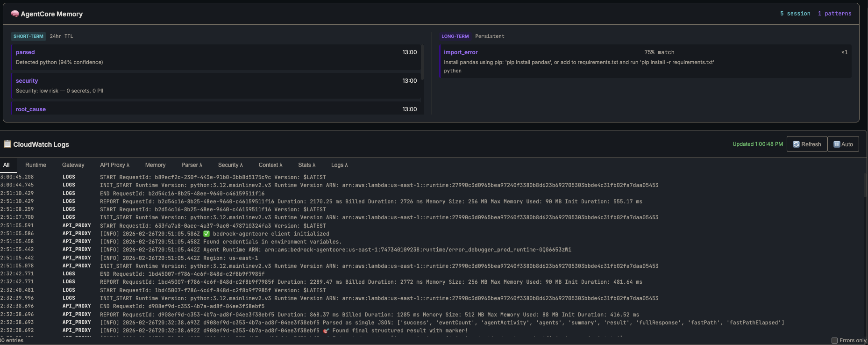Switch to the Memory tab
Viewport: 868px width, 345px height.
[155, 165]
